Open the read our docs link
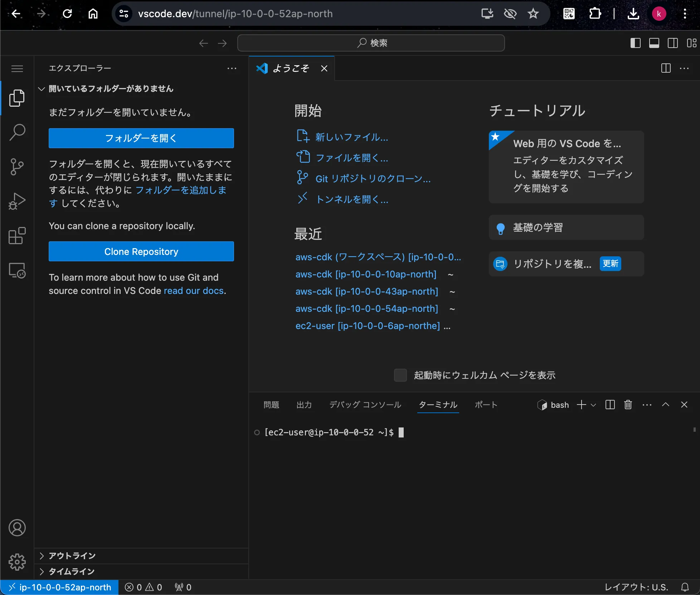The width and height of the screenshot is (700, 595). [x=194, y=291]
